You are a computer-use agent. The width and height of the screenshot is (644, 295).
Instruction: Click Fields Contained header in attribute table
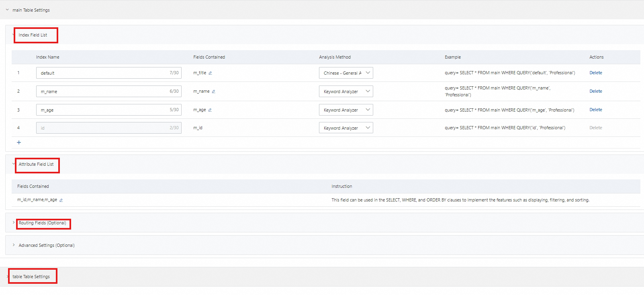pos(33,186)
